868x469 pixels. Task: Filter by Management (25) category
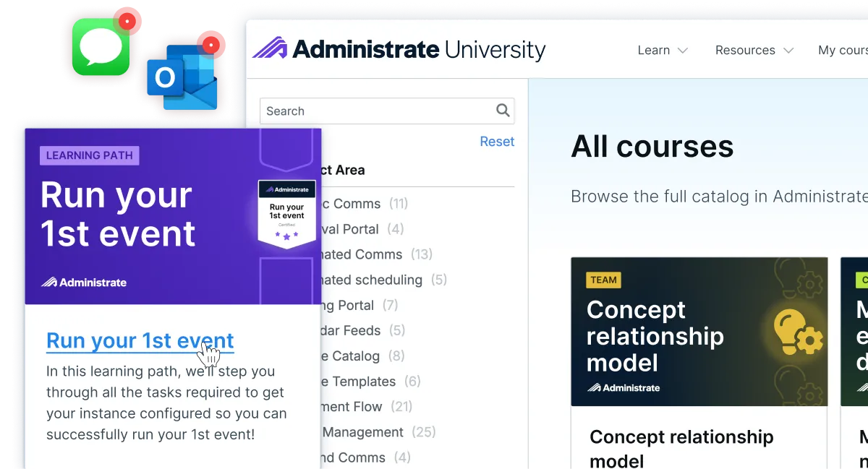point(379,432)
